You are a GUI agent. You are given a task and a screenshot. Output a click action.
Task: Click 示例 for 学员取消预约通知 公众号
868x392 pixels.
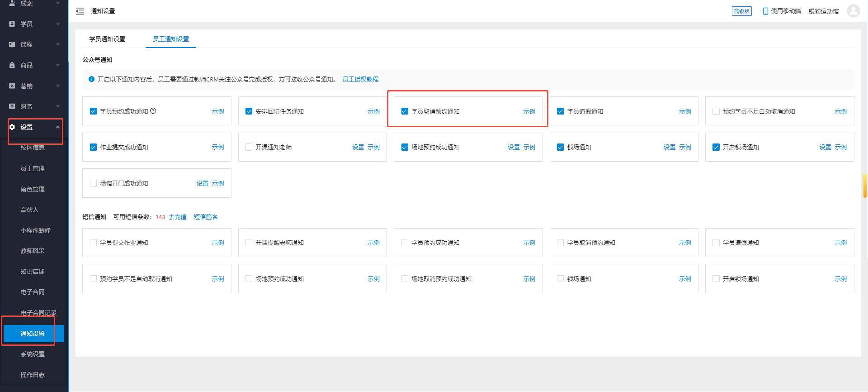(x=529, y=111)
